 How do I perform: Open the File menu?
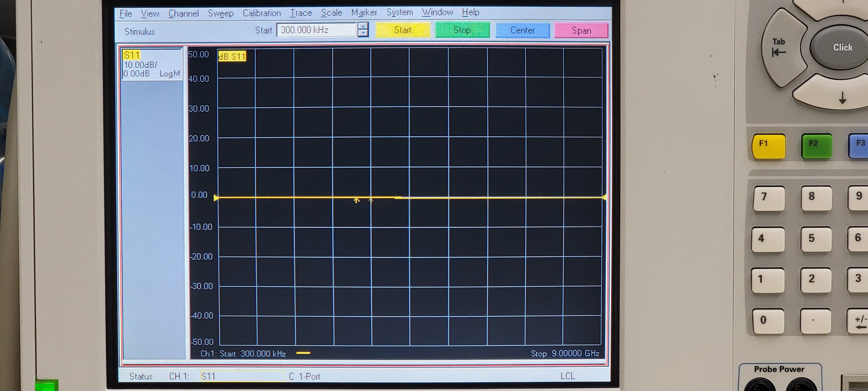click(125, 13)
